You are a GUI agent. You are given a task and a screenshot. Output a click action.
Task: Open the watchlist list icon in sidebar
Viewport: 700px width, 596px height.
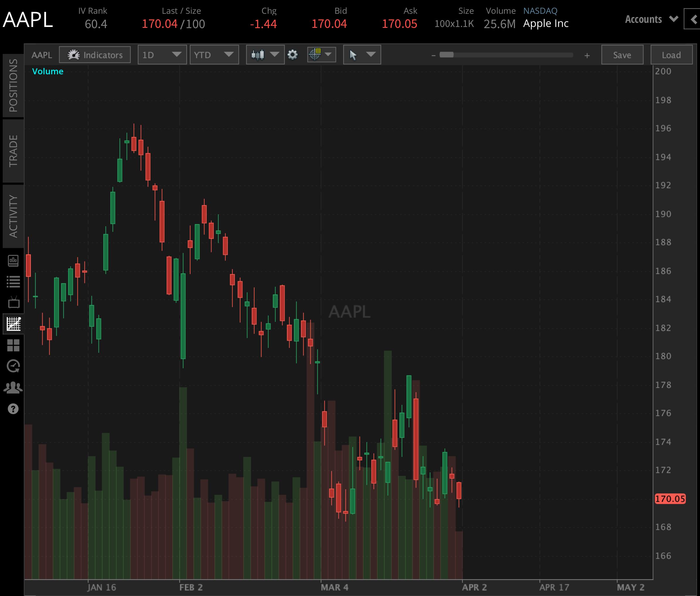point(13,281)
